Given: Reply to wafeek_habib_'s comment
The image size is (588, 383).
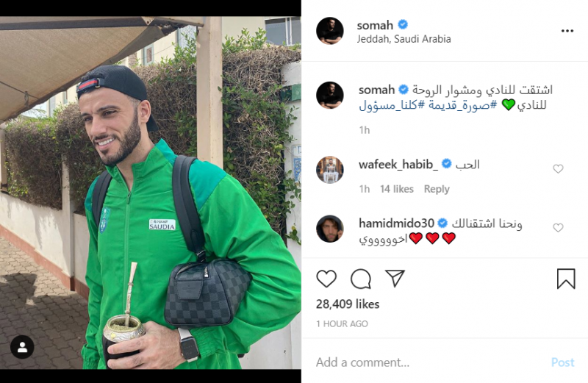Looking at the screenshot, I should click(437, 189).
